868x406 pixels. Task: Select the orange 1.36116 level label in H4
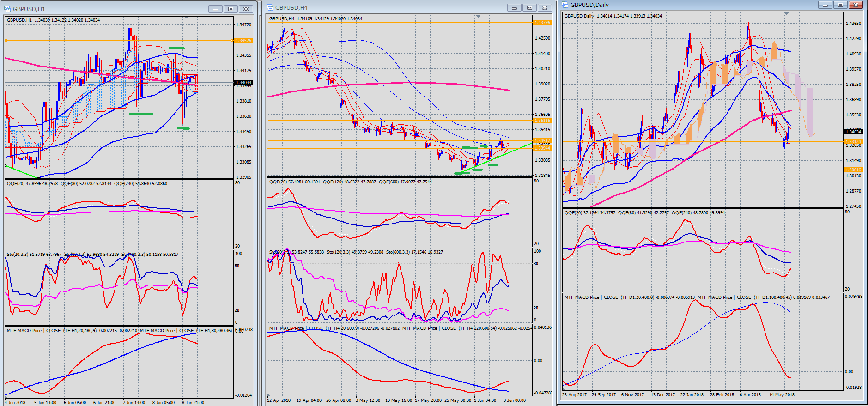pos(542,121)
